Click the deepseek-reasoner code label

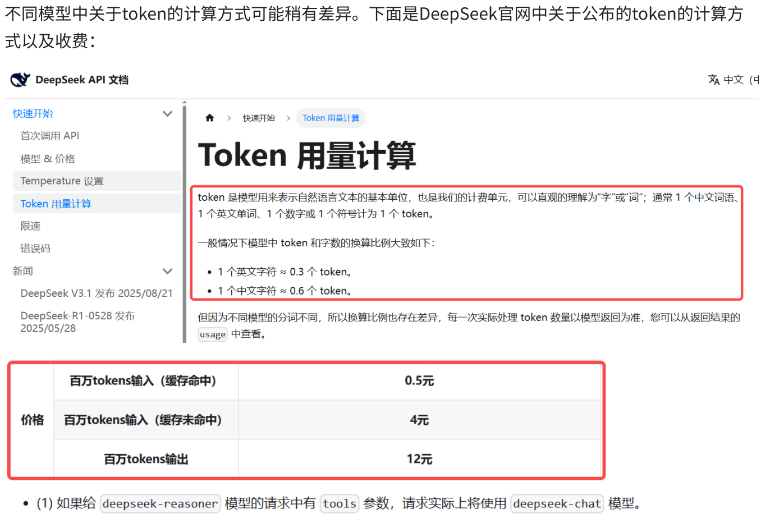click(x=161, y=504)
